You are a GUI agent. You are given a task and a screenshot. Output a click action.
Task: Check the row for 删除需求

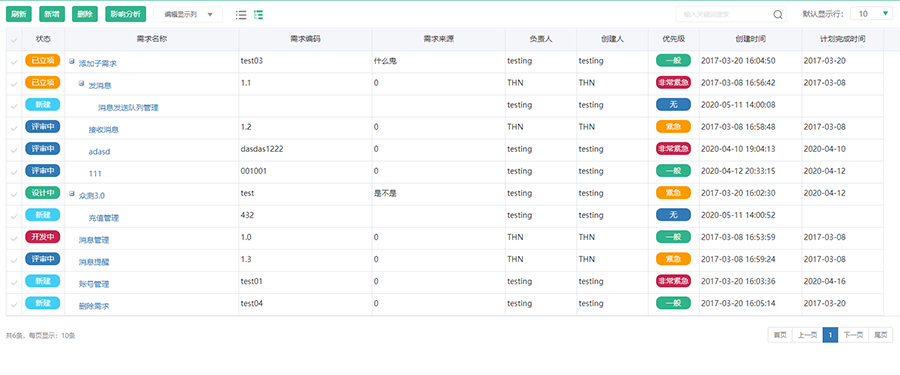coord(14,305)
